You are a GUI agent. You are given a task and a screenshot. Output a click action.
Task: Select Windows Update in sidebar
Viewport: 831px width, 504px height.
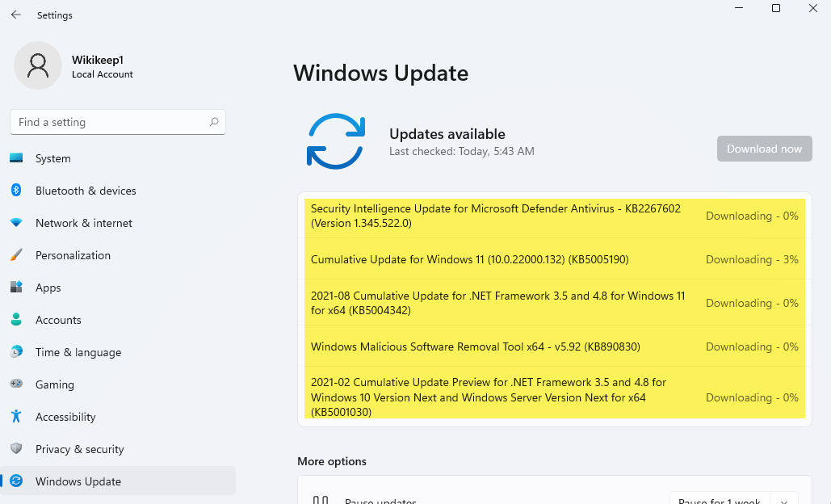point(118,481)
